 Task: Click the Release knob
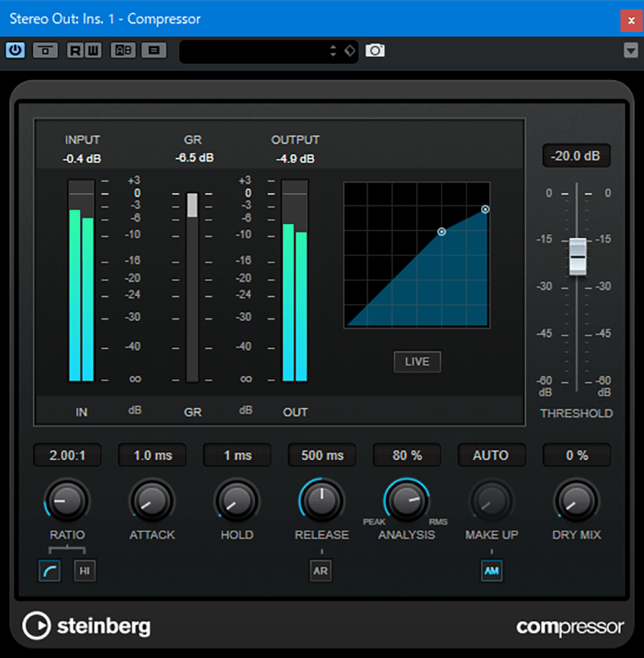(x=322, y=501)
